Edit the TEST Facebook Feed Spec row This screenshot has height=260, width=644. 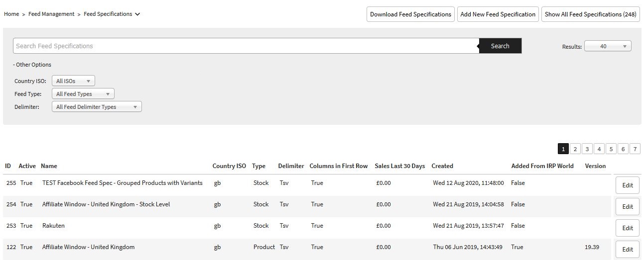(x=628, y=185)
